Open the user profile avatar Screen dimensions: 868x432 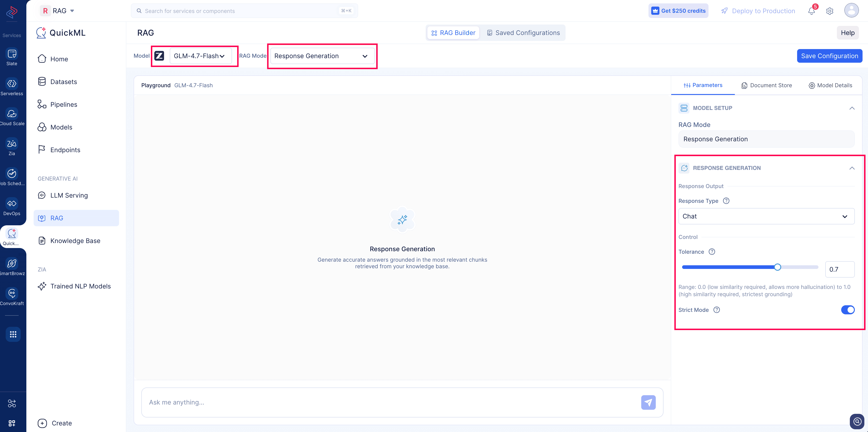851,10
